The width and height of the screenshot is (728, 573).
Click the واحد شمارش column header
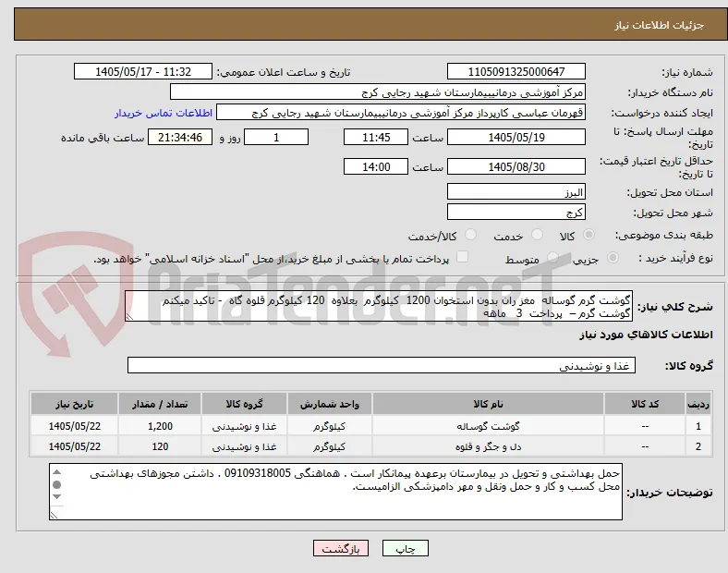[330, 404]
